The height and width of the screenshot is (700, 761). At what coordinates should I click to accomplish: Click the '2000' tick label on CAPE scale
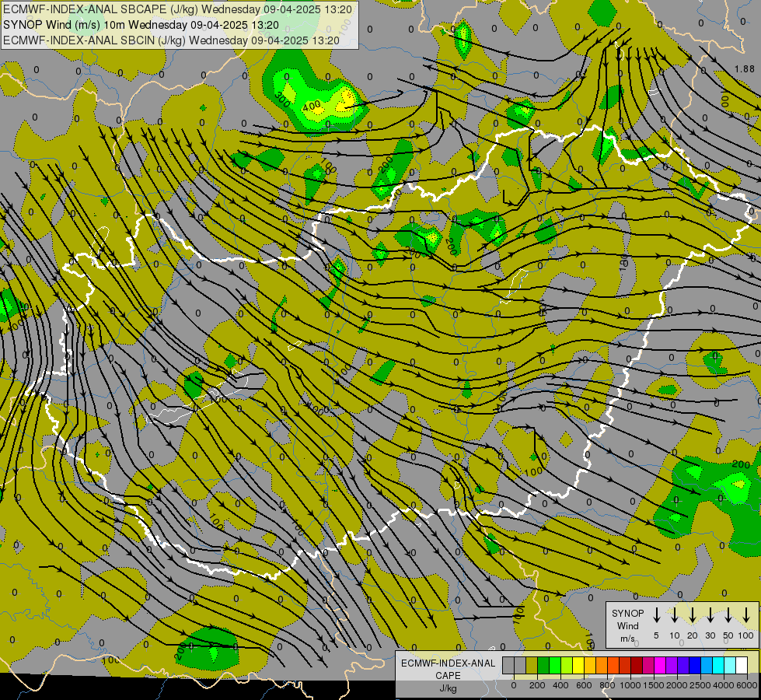677,685
